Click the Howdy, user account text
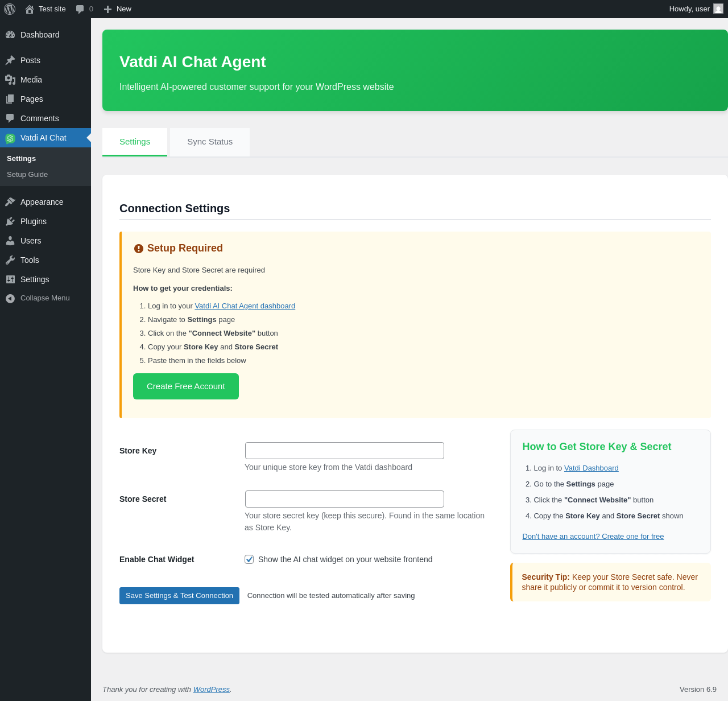728x701 pixels. (689, 9)
